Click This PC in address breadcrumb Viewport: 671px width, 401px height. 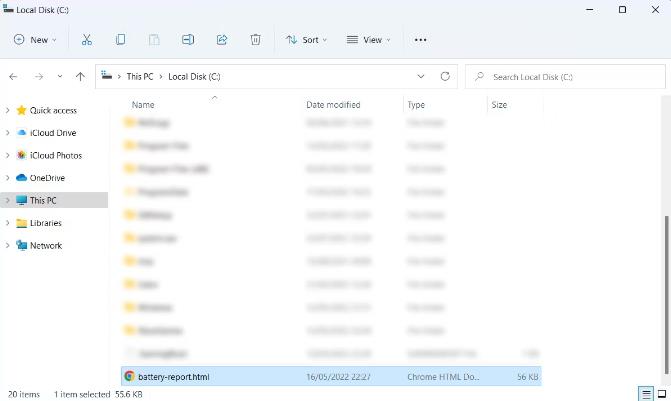click(140, 77)
